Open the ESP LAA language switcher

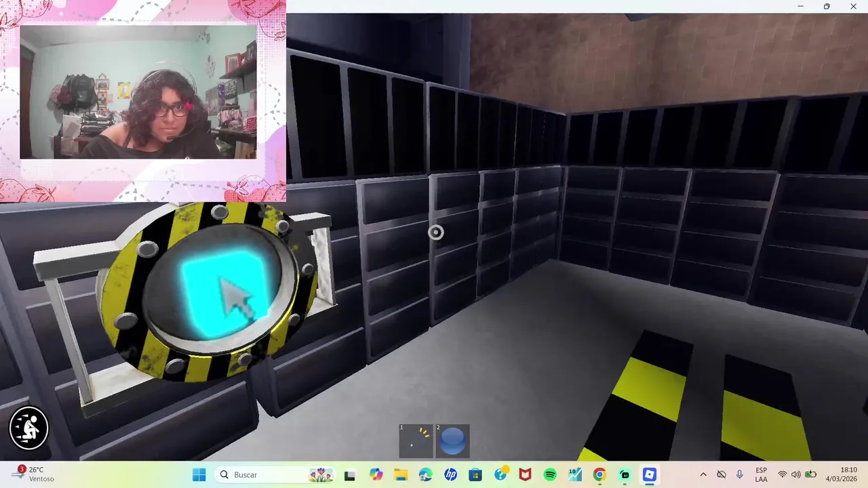coord(762,474)
